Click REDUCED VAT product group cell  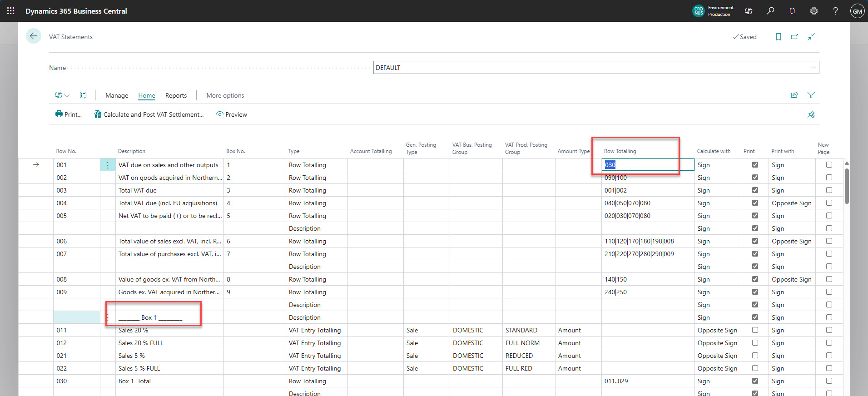click(x=529, y=356)
